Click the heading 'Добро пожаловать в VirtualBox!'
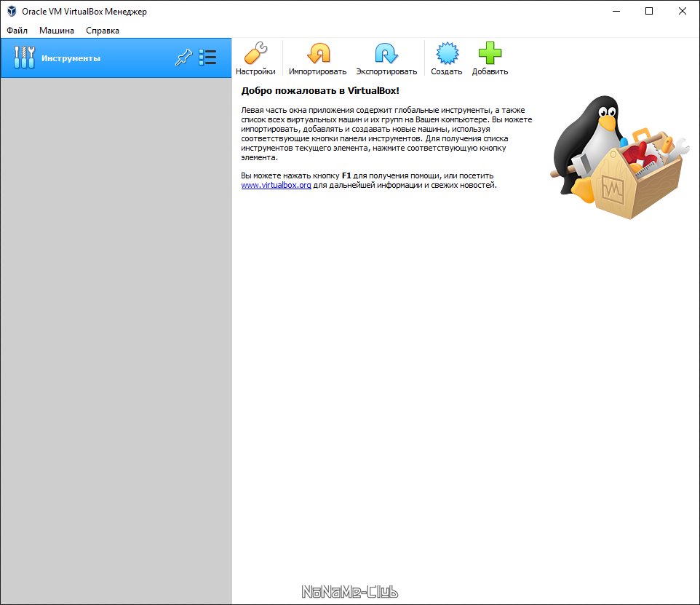This screenshot has width=700, height=605. pos(320,91)
